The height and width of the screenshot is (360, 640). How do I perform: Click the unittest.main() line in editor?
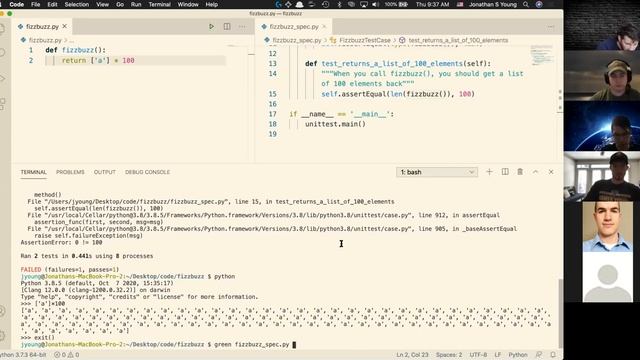335,124
